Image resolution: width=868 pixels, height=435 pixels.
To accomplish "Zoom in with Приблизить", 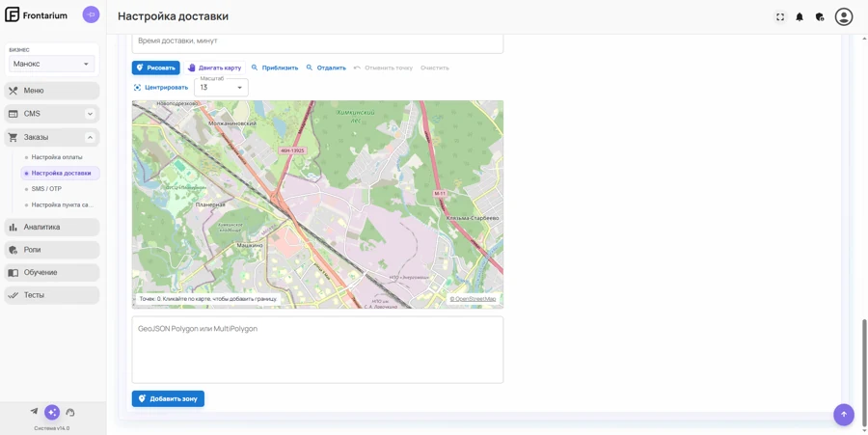I will 275,68.
